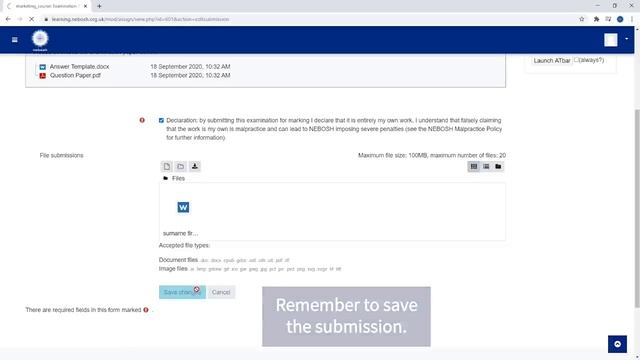Bookmark this page with the star
This screenshot has height=360, width=640.
point(582,19)
